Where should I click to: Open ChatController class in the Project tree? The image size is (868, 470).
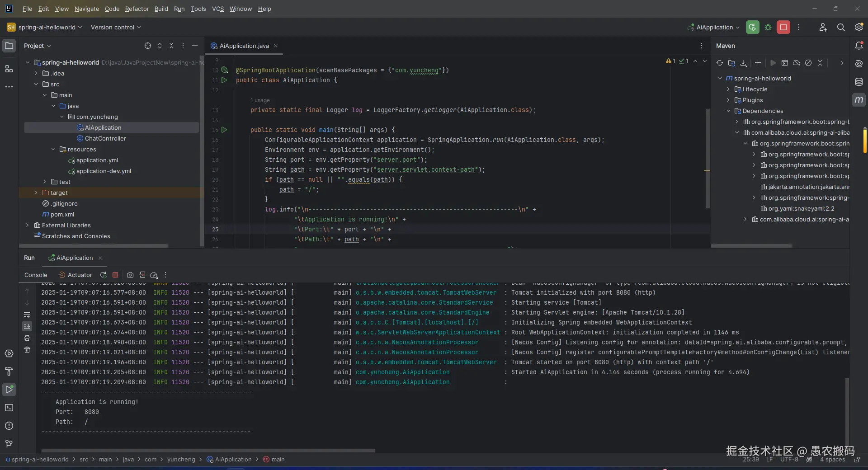click(105, 138)
